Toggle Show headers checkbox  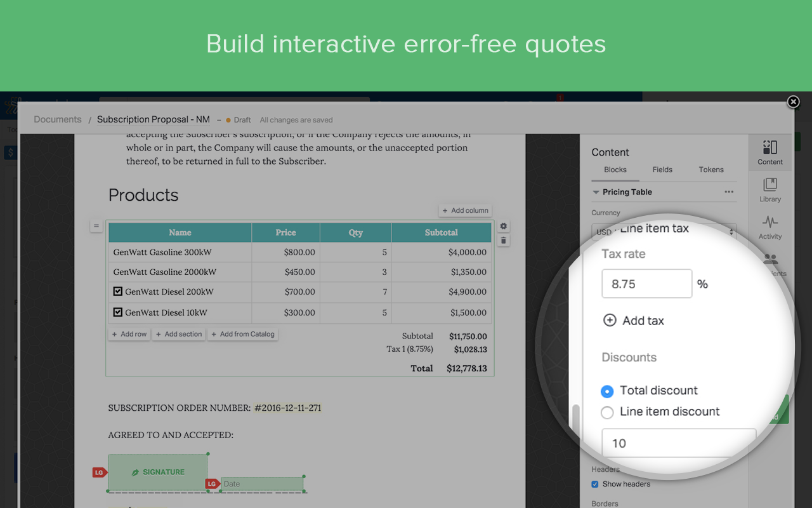click(x=594, y=484)
